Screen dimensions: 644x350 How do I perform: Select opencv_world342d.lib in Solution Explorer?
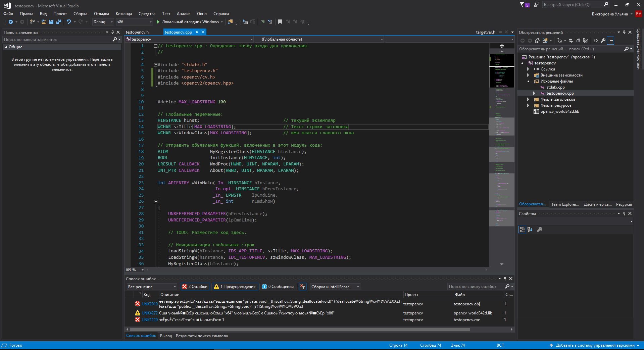(x=560, y=111)
